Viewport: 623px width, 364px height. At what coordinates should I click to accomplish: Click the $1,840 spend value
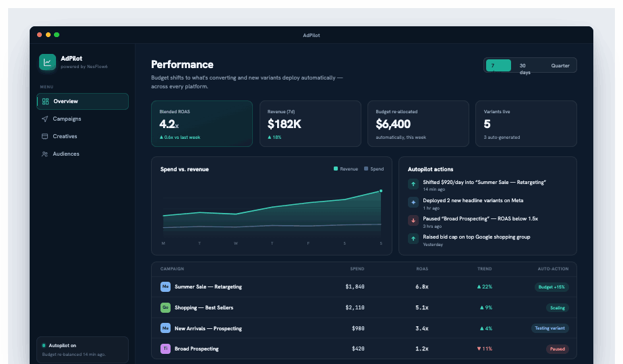[x=355, y=287]
